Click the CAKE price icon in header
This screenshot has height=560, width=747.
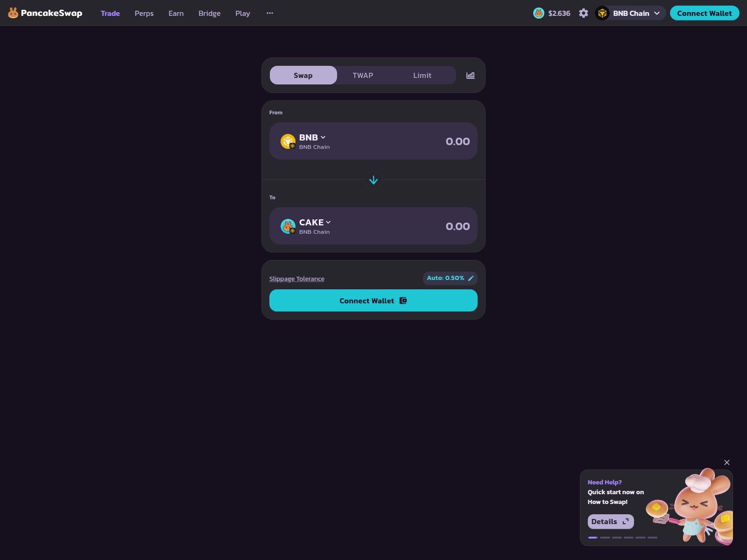(538, 13)
